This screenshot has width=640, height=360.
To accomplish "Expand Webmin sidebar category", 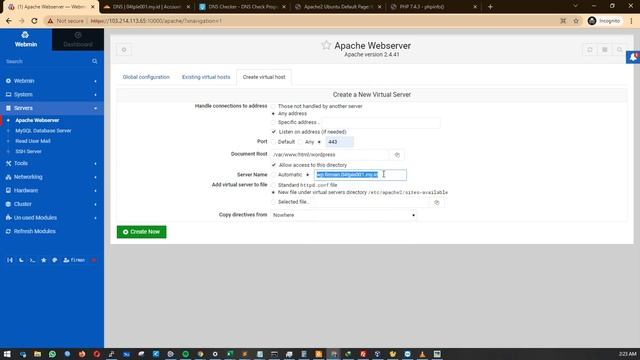I will point(52,81).
